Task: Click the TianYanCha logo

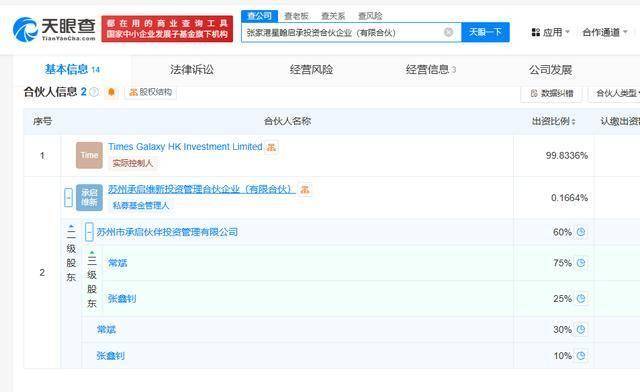Action: pos(54,29)
